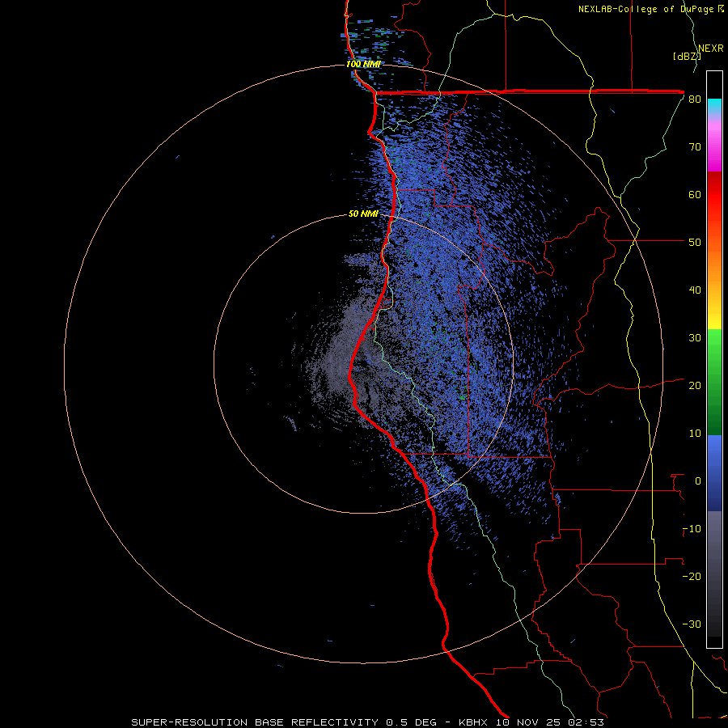Click the 20 dBZ scale value
The height and width of the screenshot is (728, 728).
tap(695, 387)
